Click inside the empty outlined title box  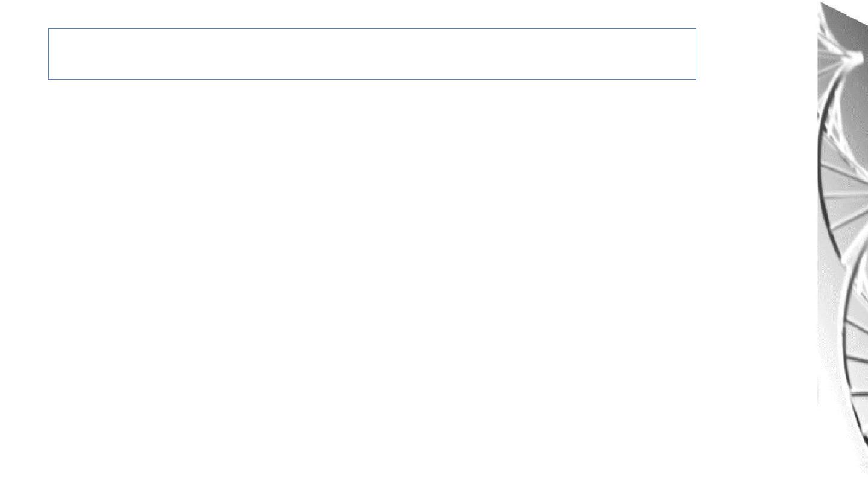[x=372, y=54]
